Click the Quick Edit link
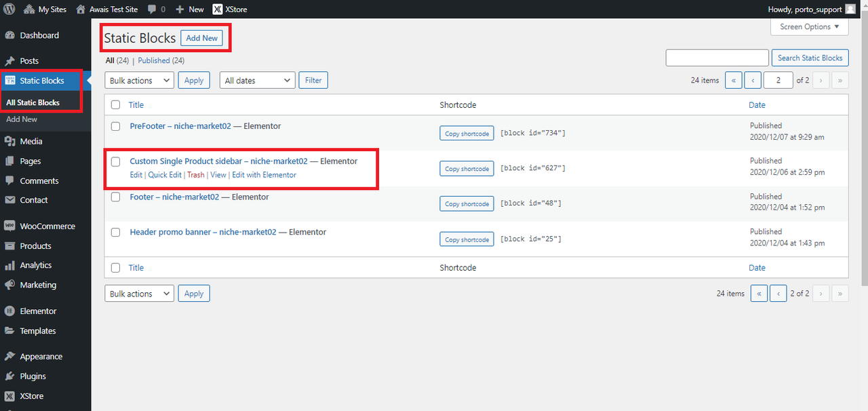Viewport: 868px width, 411px height. [x=165, y=175]
